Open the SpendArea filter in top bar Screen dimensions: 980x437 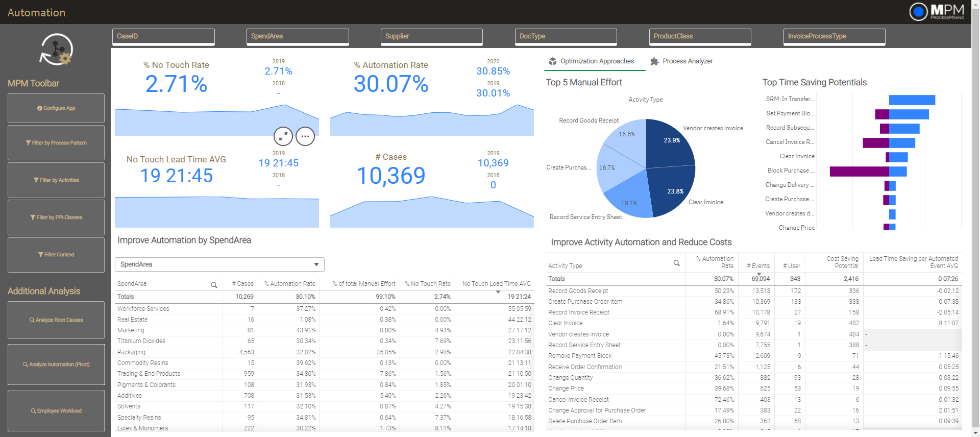[298, 37]
